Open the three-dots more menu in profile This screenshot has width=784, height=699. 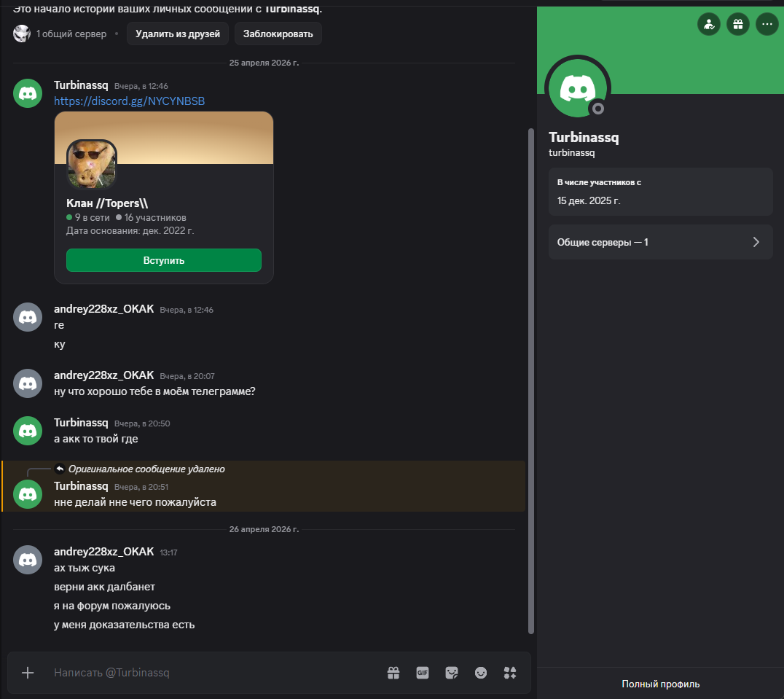pos(767,25)
